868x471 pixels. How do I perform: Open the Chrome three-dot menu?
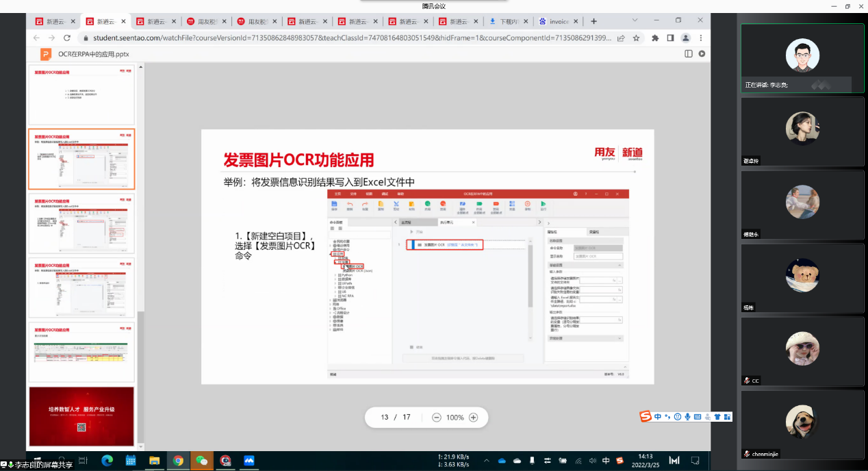[x=701, y=38]
